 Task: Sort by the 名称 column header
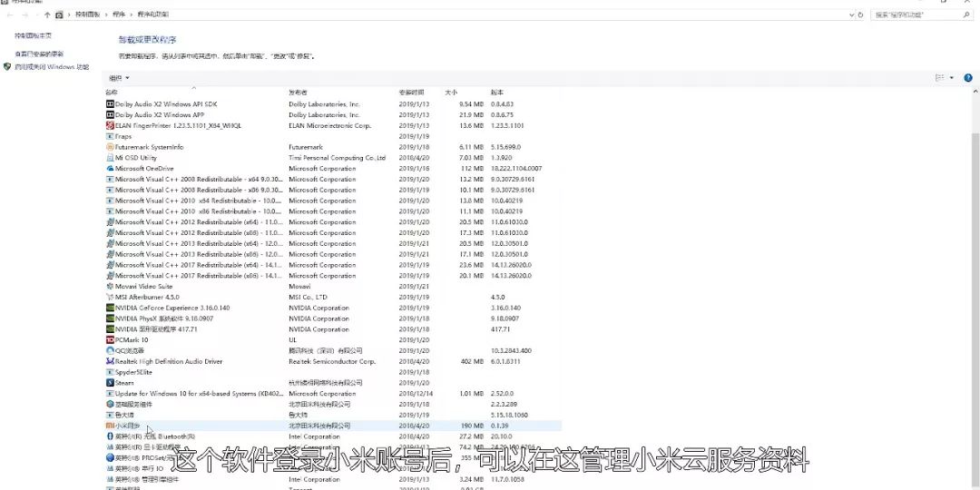coord(112,93)
